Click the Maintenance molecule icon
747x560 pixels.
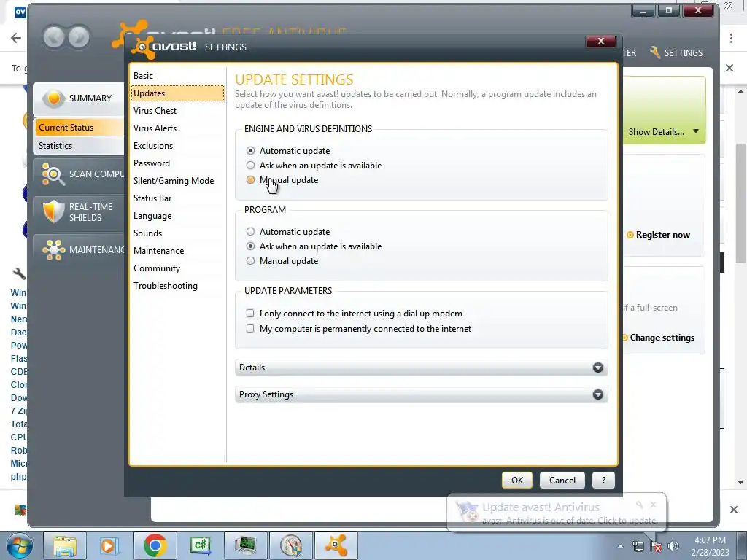point(53,250)
